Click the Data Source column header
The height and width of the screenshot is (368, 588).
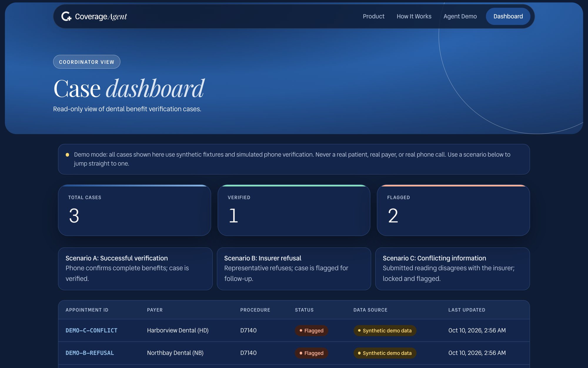click(x=370, y=310)
